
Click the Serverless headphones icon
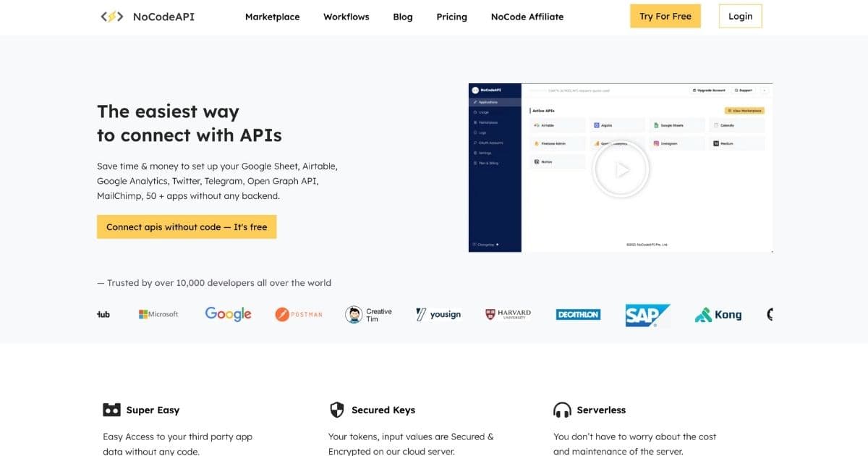(562, 410)
